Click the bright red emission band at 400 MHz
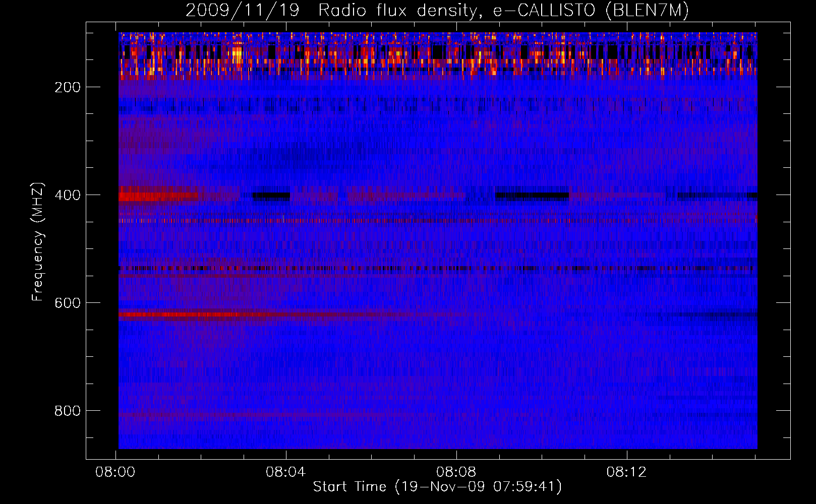816x504 pixels. click(159, 196)
